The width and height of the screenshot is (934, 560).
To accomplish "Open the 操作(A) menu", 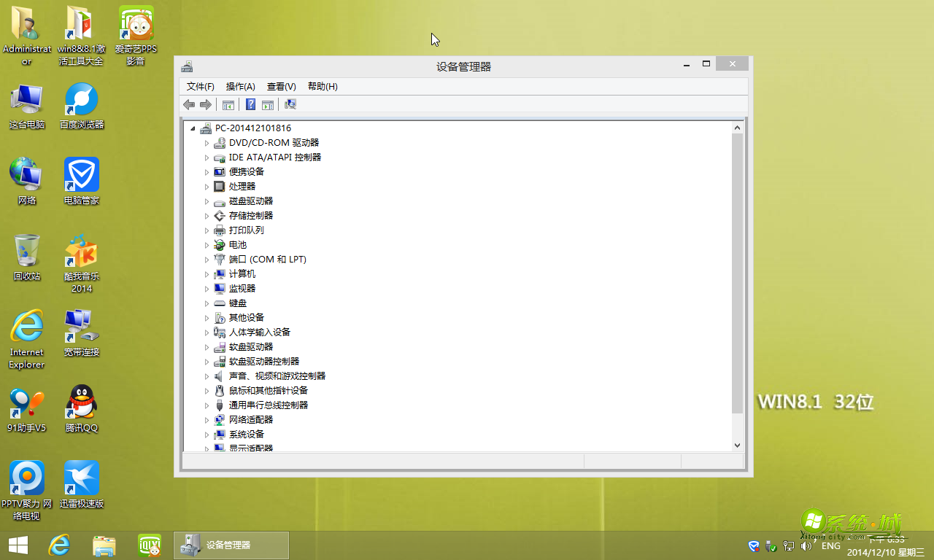I will point(239,86).
